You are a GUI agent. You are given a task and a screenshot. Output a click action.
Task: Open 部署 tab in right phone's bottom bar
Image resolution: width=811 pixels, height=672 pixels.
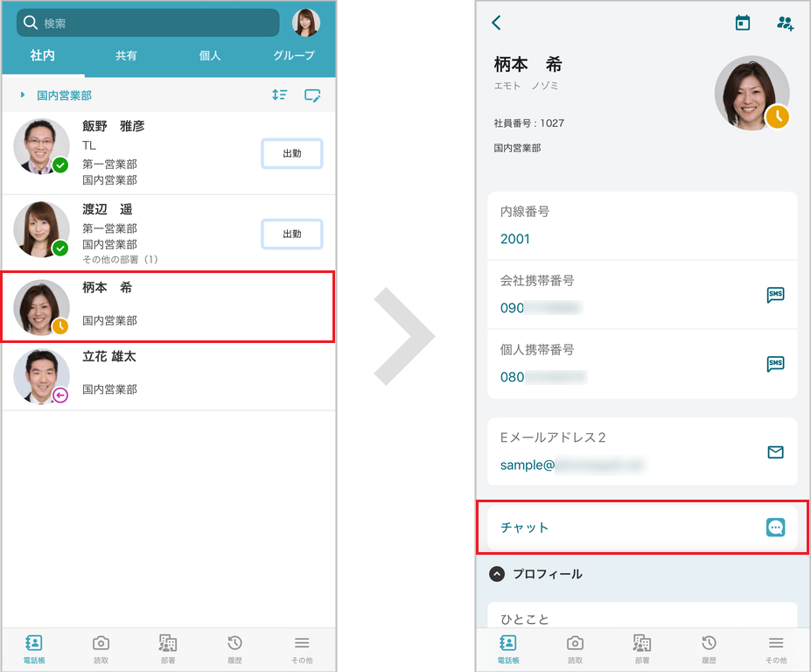(642, 650)
